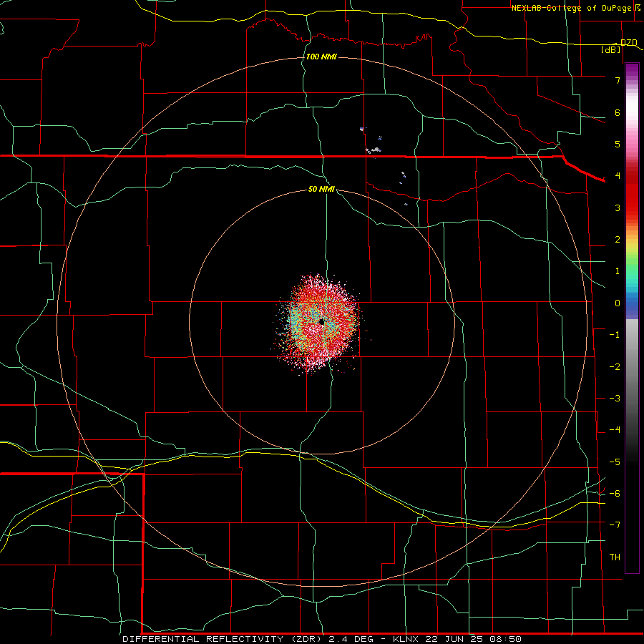
Task: Click the legend value -1 label
Action: pyautogui.click(x=615, y=335)
